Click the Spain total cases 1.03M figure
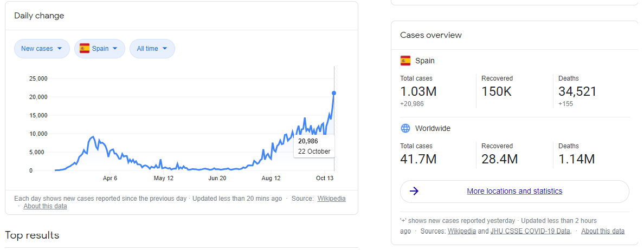 click(418, 91)
